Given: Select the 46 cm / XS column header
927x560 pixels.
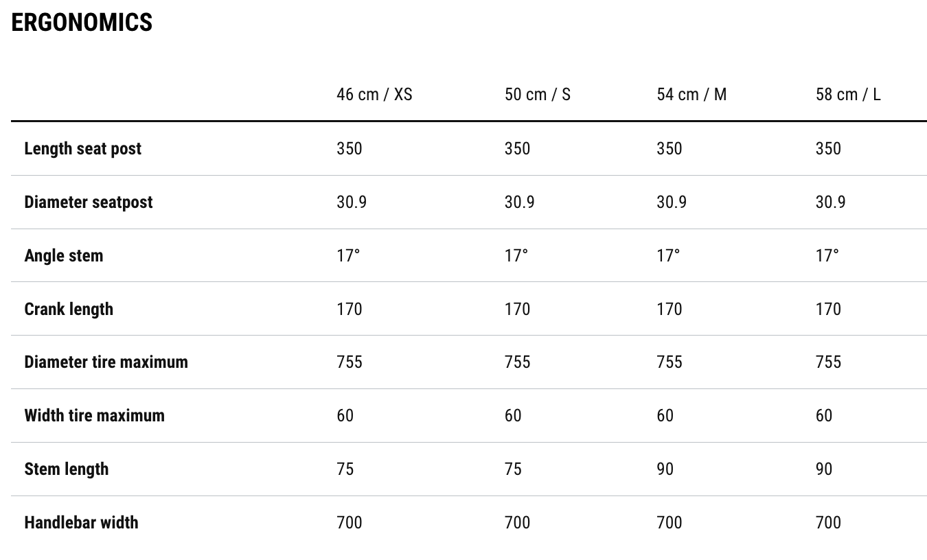Looking at the screenshot, I should coord(374,94).
